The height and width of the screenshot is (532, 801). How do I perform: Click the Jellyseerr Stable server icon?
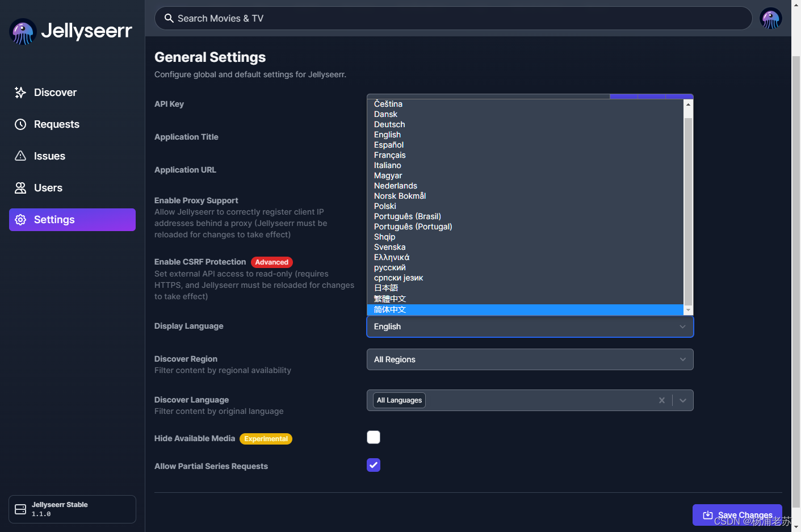tap(20, 509)
